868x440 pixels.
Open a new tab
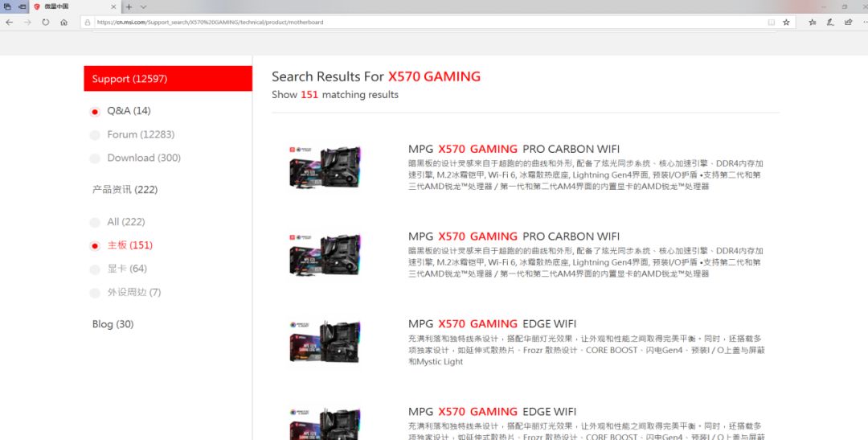(x=129, y=6)
